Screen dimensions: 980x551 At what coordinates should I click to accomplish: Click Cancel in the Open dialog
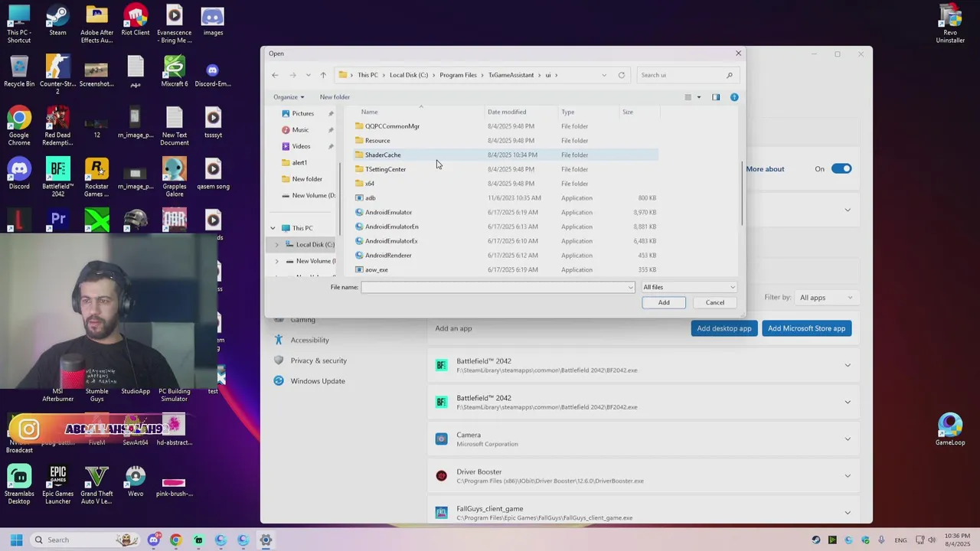click(x=714, y=302)
